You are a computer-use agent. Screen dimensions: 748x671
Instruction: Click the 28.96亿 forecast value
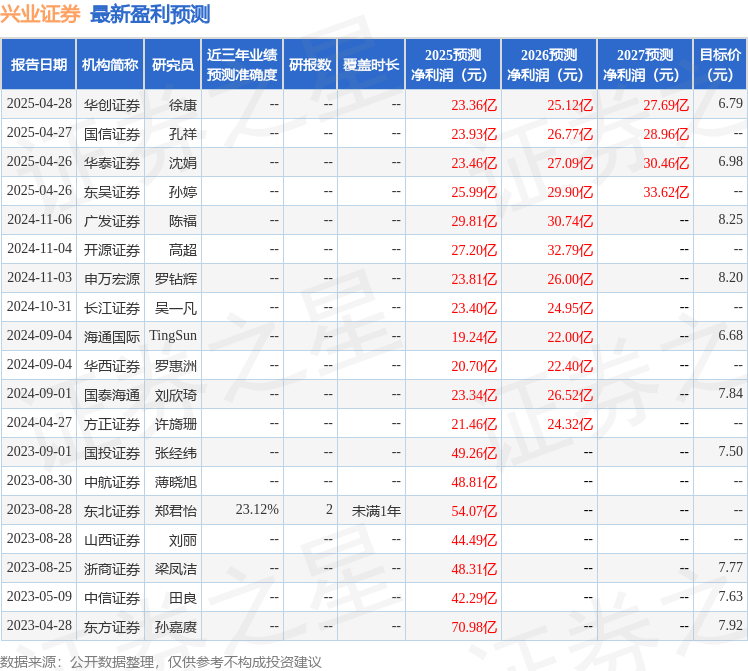point(666,134)
